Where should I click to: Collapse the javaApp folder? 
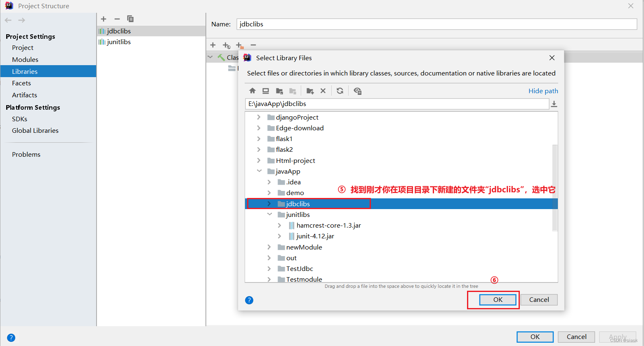[x=259, y=171]
